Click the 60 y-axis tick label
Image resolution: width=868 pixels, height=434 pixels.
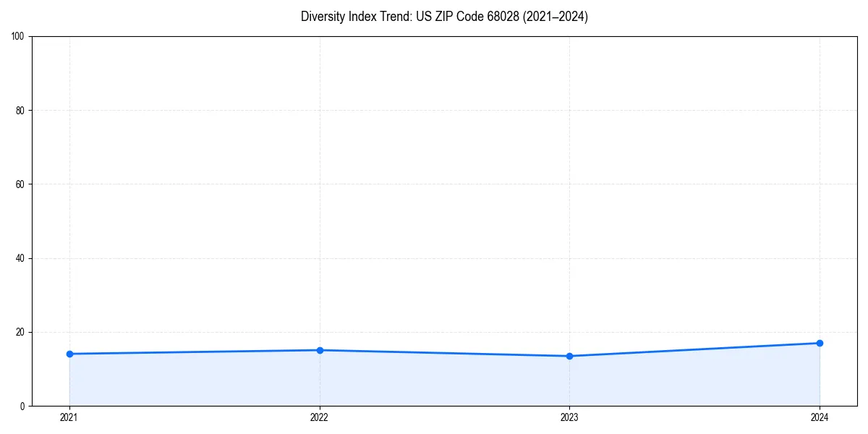(x=20, y=184)
